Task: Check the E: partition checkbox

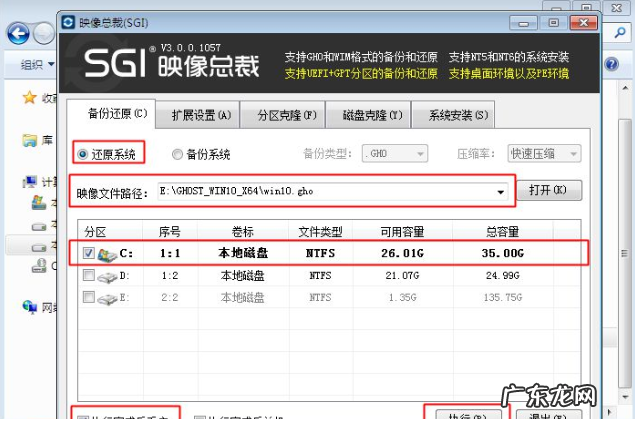Action: (88, 297)
